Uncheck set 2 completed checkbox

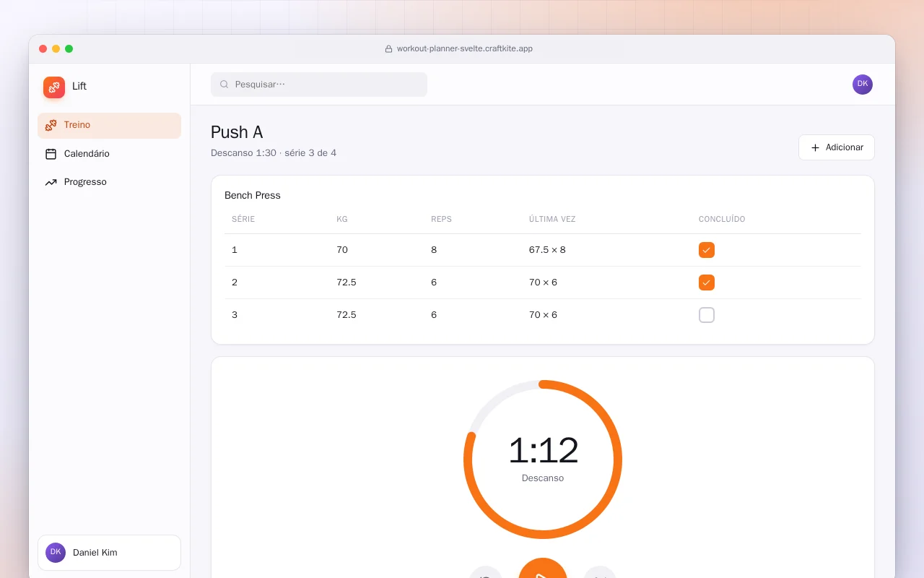(707, 282)
